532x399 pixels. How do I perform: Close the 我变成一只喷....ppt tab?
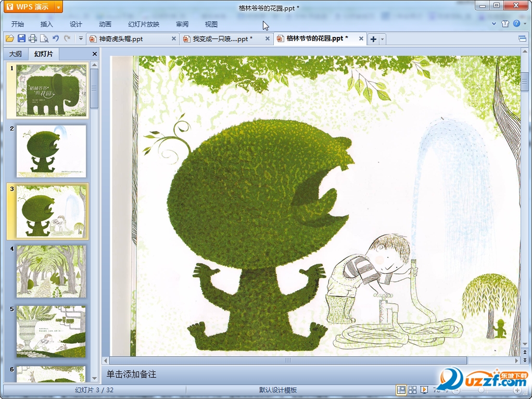[268, 38]
